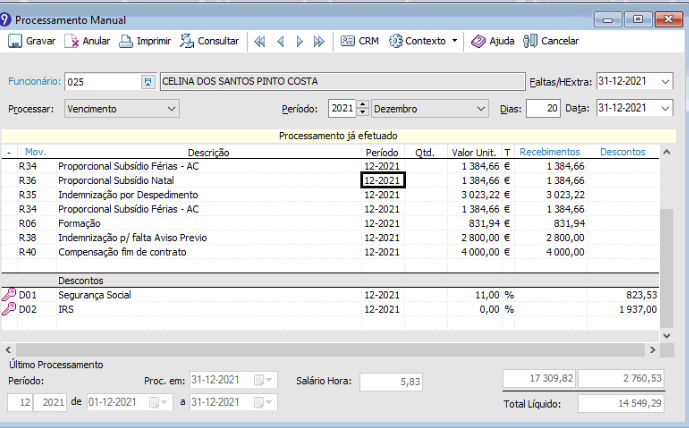Screen dimensions: 689x428
Task: Click the Dias input field
Action: [x=543, y=108]
